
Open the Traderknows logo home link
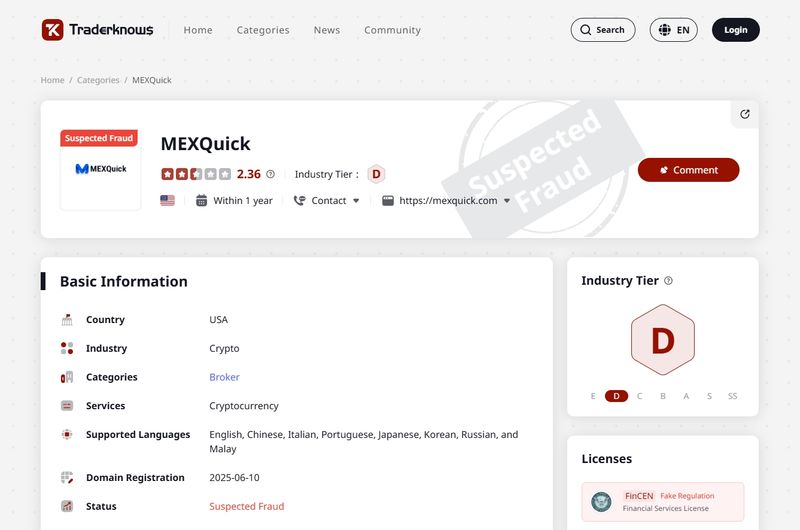point(97,30)
